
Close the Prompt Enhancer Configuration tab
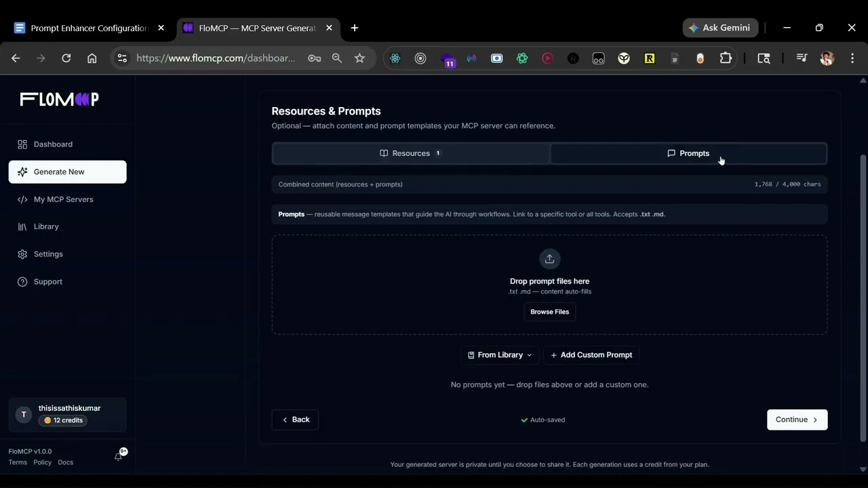(161, 28)
